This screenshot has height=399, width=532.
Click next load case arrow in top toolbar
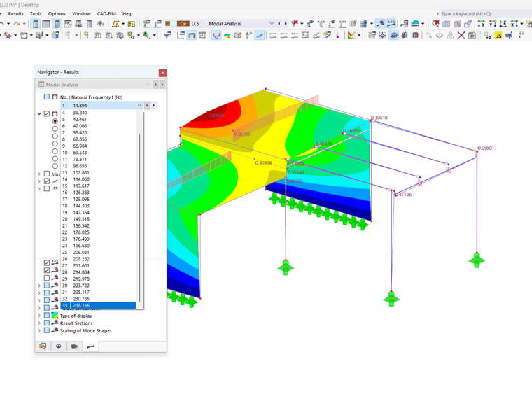point(286,23)
